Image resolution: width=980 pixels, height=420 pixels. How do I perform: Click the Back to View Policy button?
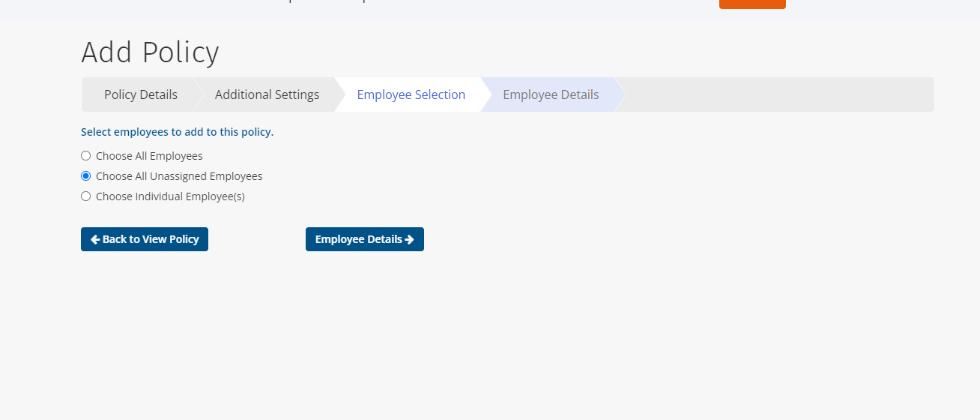pyautogui.click(x=145, y=239)
